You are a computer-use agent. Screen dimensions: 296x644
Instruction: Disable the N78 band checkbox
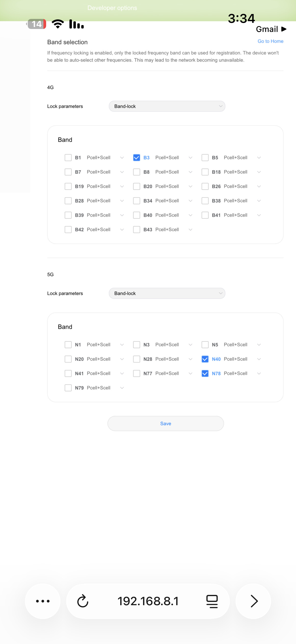tap(205, 373)
